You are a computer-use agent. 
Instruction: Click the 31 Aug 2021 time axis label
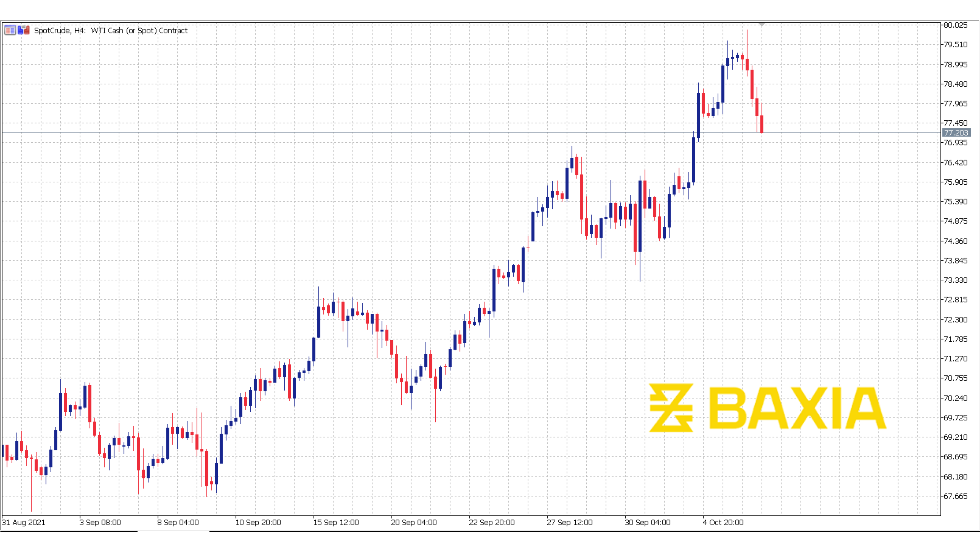[x=24, y=522]
